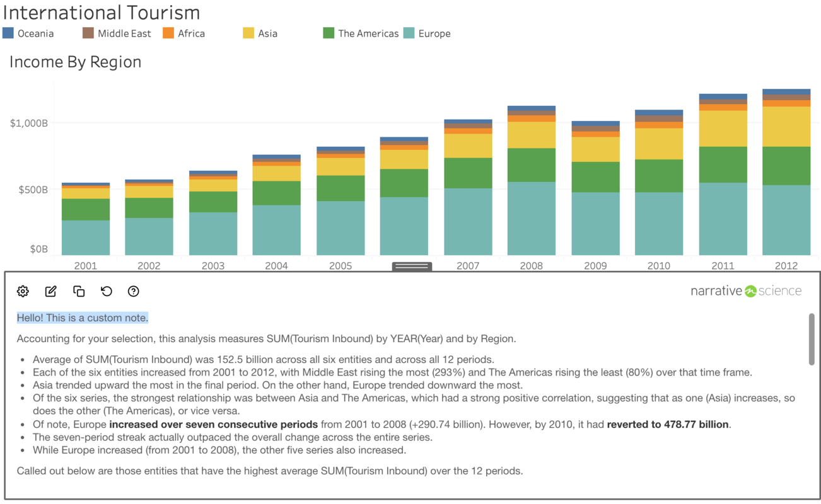Select the custom note text
This screenshot has height=504, width=821.
[83, 318]
